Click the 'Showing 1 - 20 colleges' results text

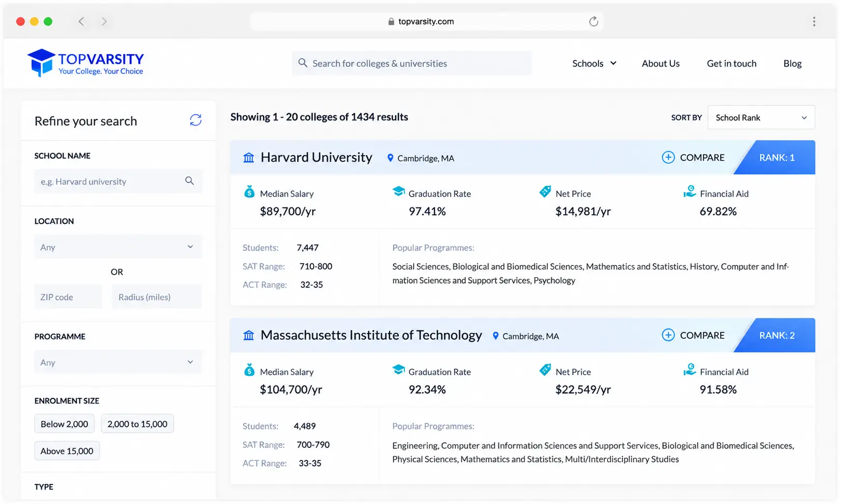[x=319, y=117]
